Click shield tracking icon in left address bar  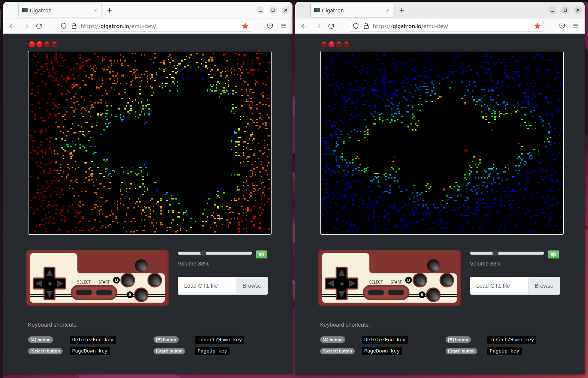[x=64, y=26]
